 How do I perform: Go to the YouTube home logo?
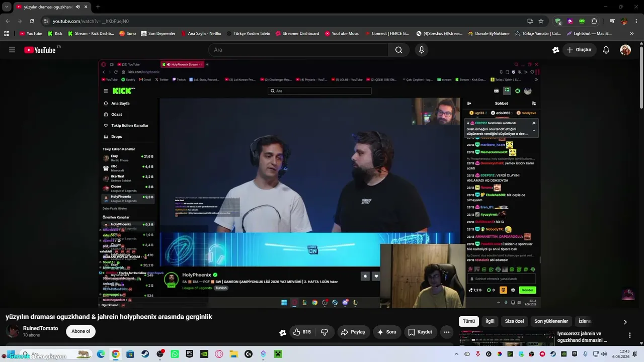click(x=40, y=50)
